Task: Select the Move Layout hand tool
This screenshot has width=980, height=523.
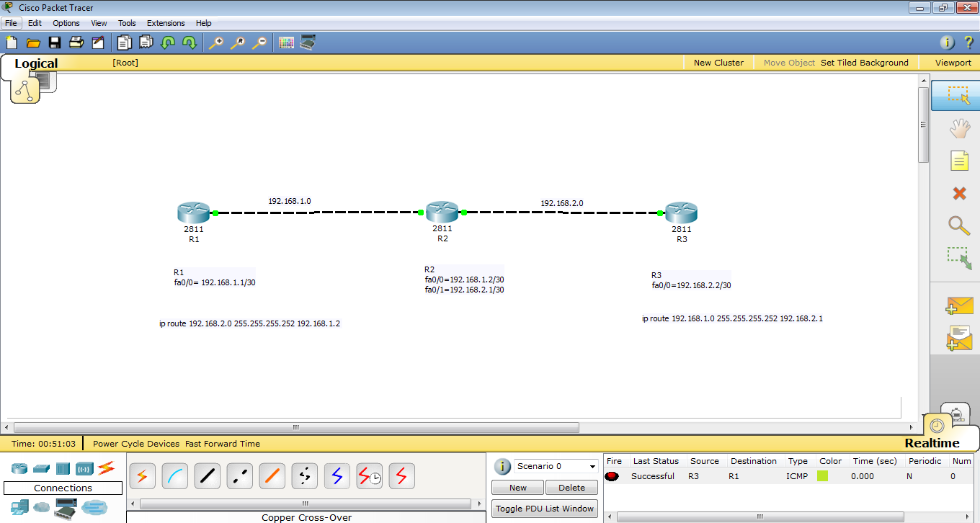Action: [x=958, y=128]
